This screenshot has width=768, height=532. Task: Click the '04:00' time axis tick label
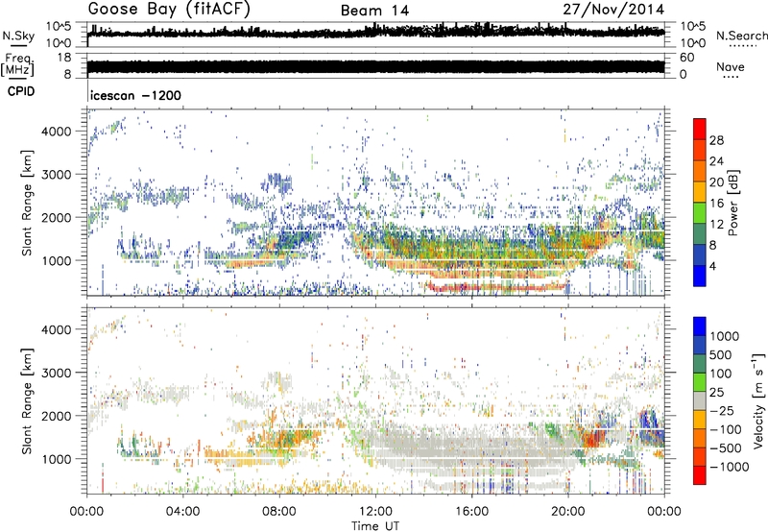click(182, 512)
